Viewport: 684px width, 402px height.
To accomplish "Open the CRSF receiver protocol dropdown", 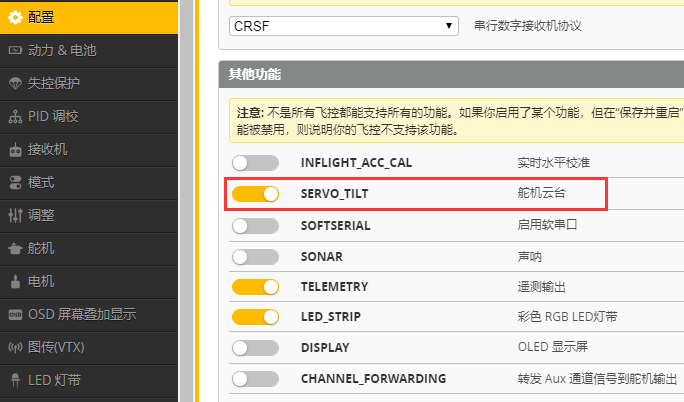I will pos(344,26).
